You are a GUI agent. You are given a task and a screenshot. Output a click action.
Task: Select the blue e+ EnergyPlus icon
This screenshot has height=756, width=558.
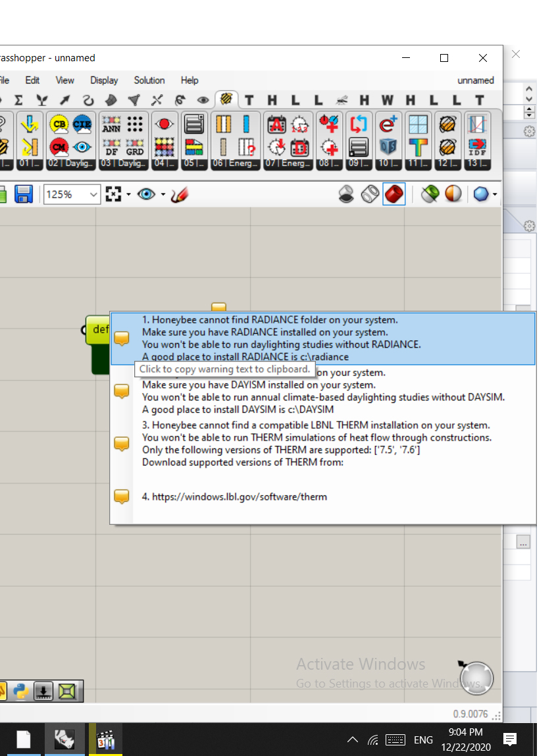(388, 124)
